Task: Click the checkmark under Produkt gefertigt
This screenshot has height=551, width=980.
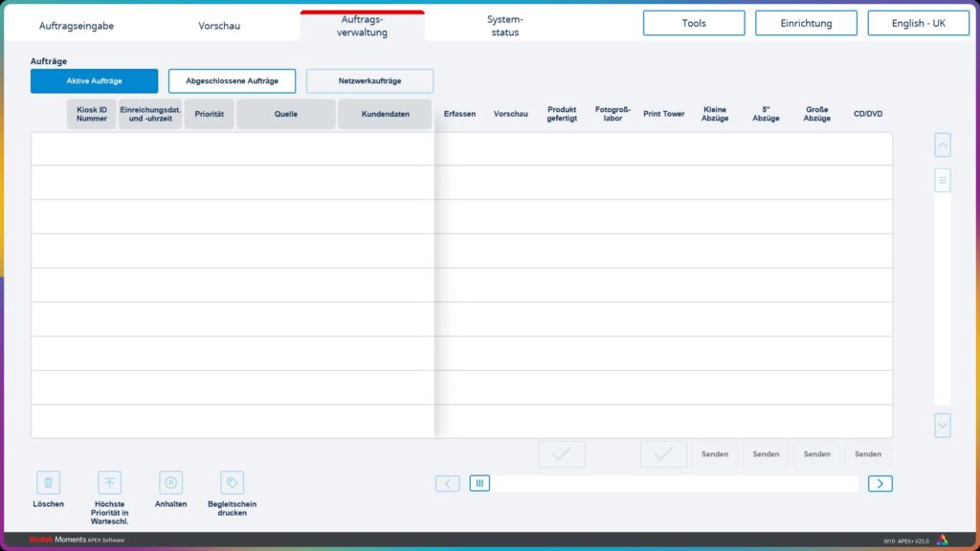Action: [x=562, y=454]
